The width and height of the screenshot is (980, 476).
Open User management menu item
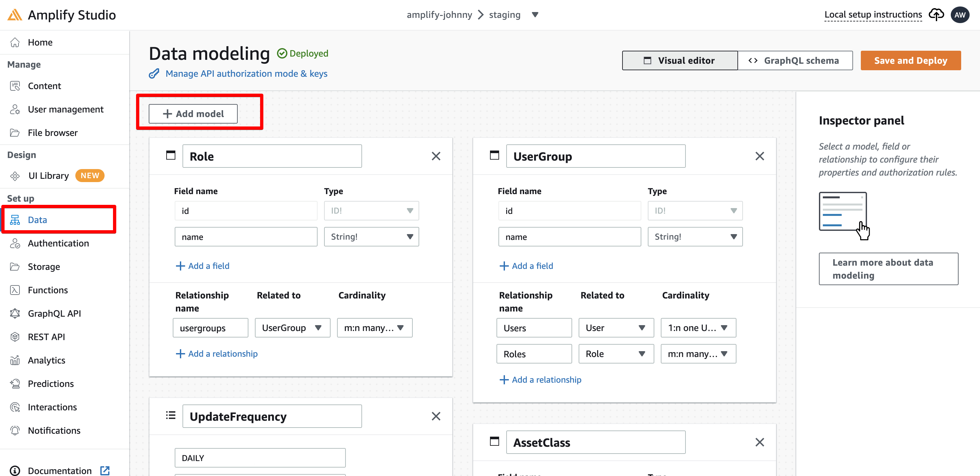point(66,109)
